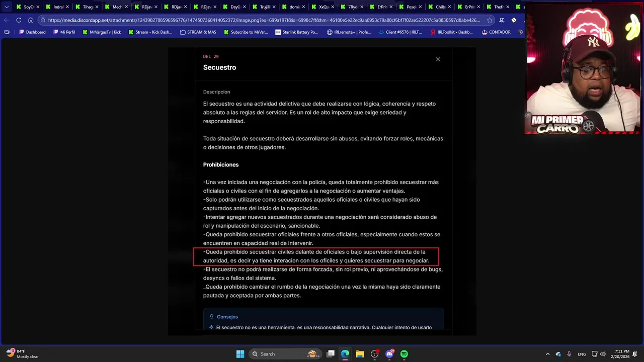Open the browser home page
The width and height of the screenshot is (644, 362).
(x=31, y=20)
